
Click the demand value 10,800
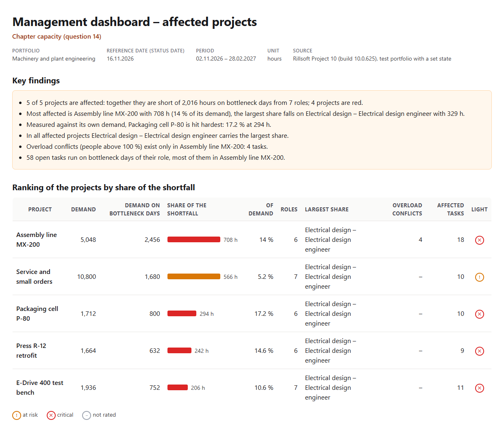pyautogui.click(x=87, y=277)
